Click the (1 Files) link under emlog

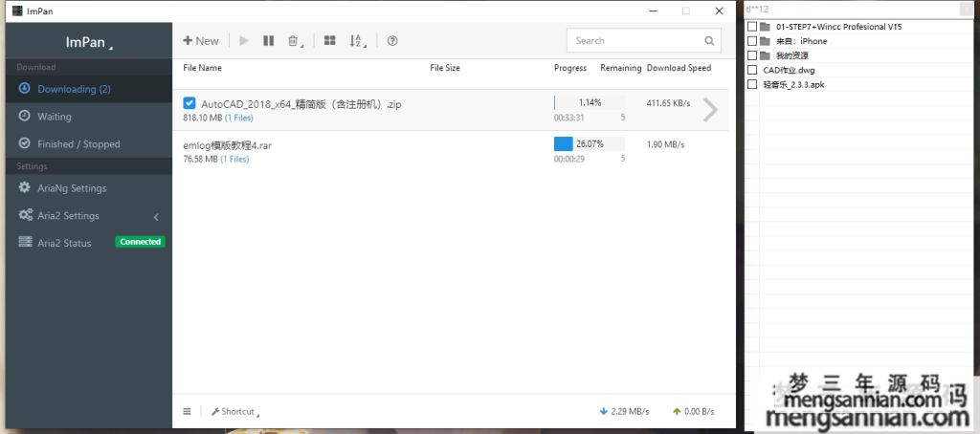234,160
